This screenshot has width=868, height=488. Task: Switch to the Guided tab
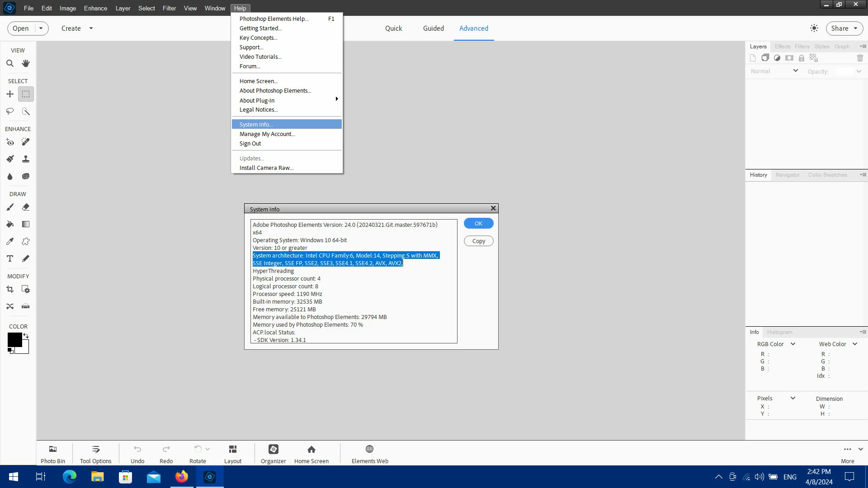click(433, 28)
